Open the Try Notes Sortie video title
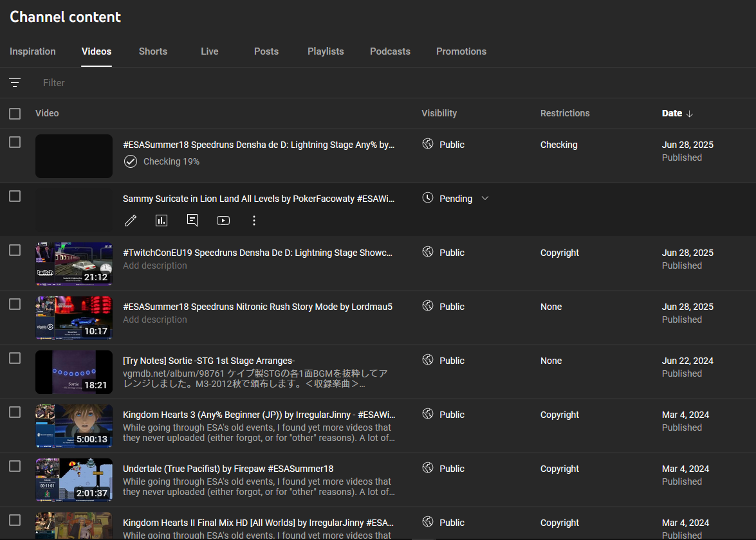Image resolution: width=756 pixels, height=540 pixels. [208, 360]
